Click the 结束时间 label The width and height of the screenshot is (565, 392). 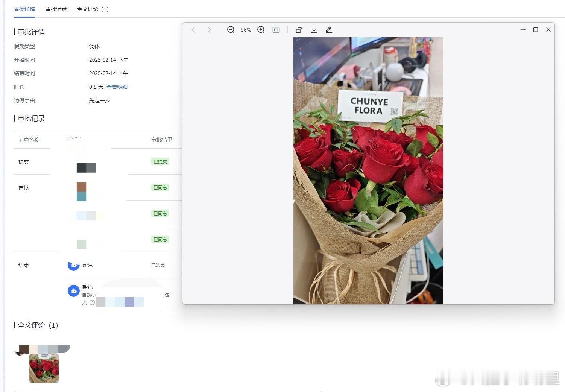point(24,73)
